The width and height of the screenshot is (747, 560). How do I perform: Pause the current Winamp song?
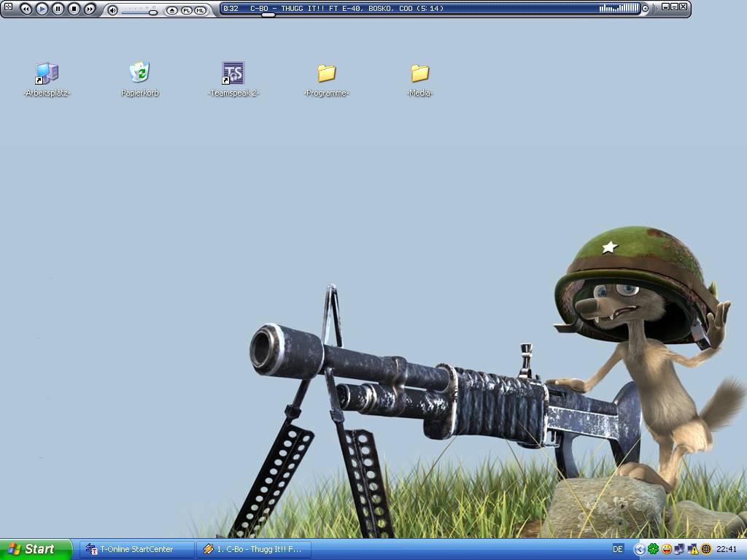[58, 9]
